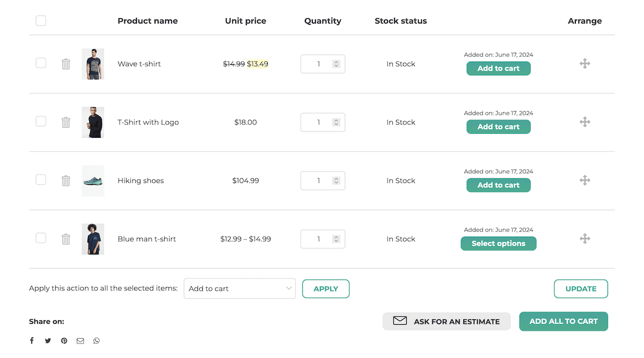The width and height of the screenshot is (644, 358).
Task: Share wishlist on Facebook
Action: click(x=32, y=341)
